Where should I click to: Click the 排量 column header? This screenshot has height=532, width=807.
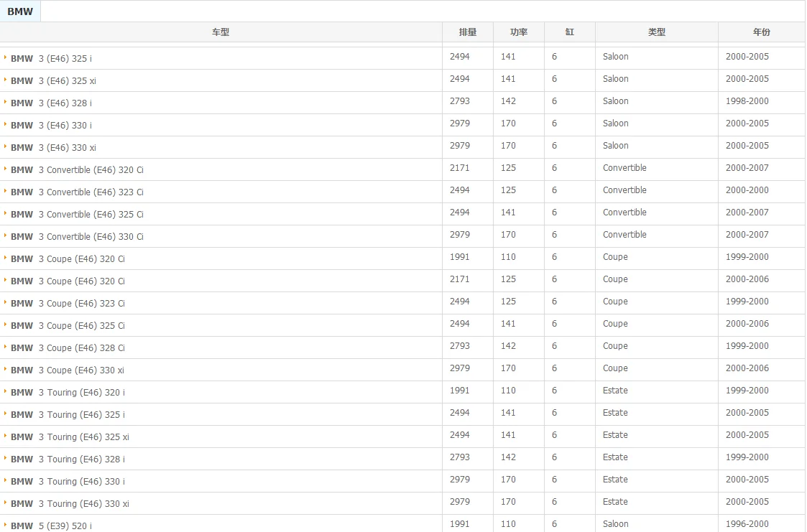tap(468, 32)
